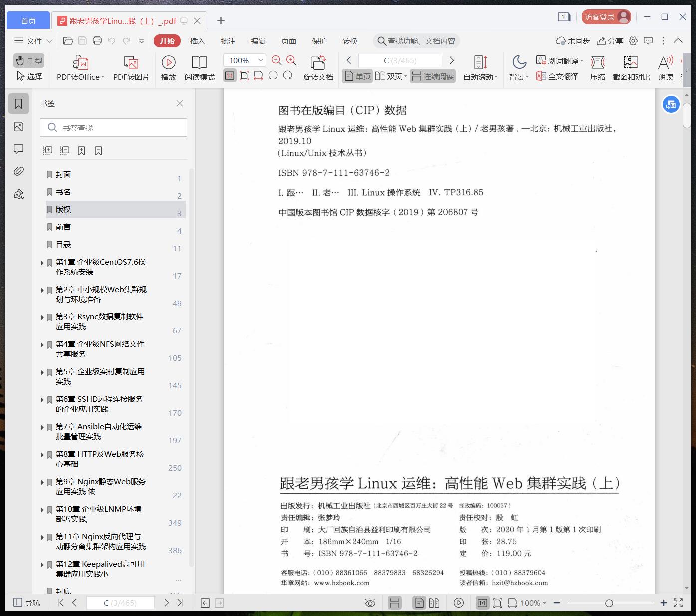Open 截图和对比 screenshot compare tool
This screenshot has height=616, width=696.
631,68
